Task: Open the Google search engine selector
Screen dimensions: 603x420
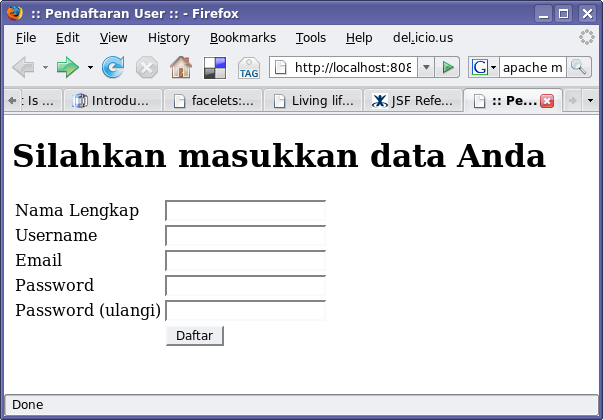Action: [x=484, y=67]
